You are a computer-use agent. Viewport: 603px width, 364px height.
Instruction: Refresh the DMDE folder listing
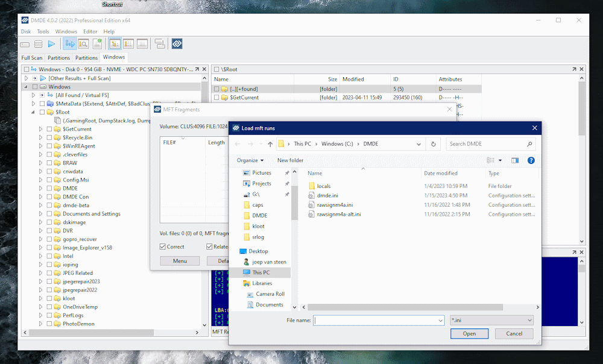434,144
